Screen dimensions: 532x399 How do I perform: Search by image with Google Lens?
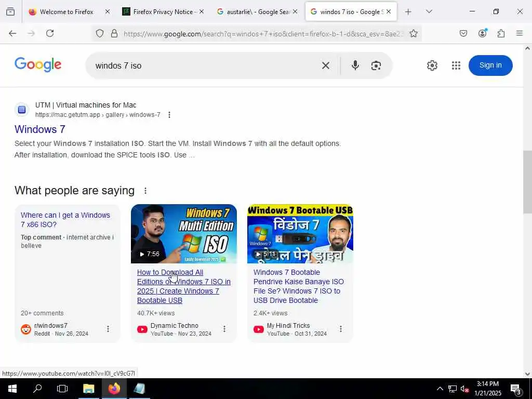point(376,65)
